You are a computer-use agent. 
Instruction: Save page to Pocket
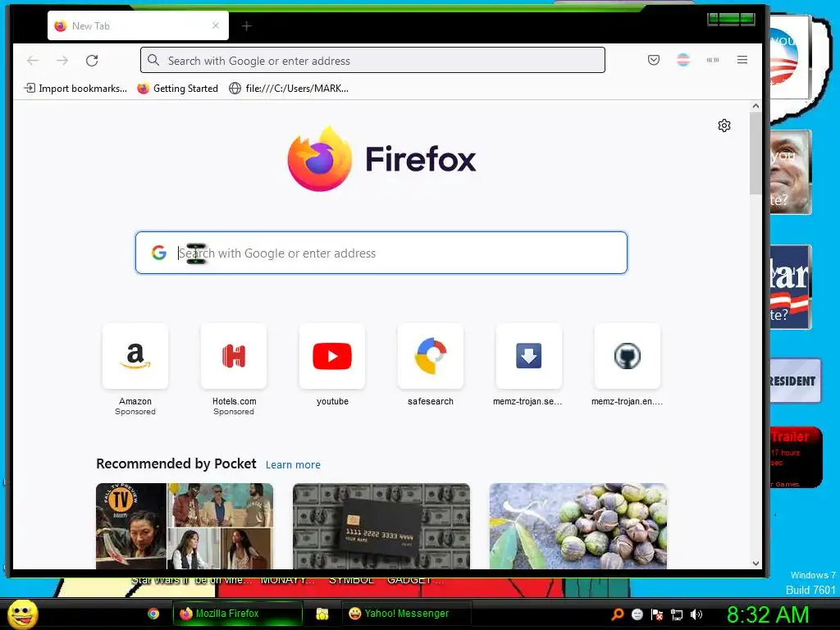point(654,60)
